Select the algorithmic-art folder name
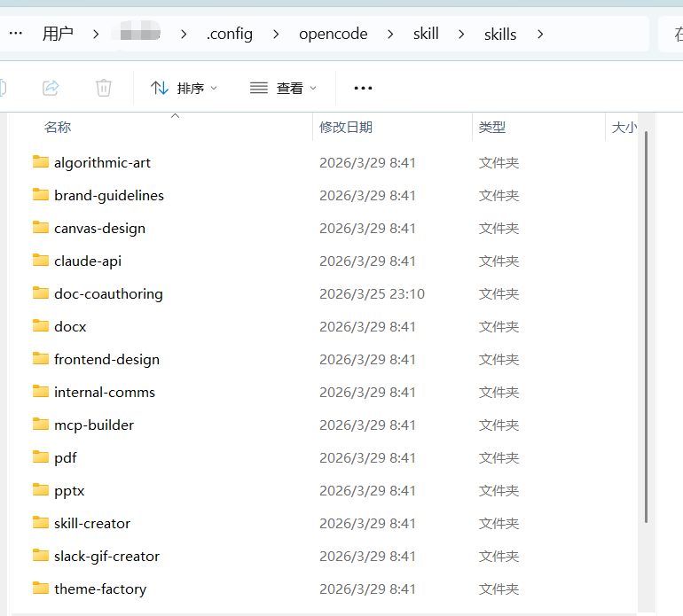 (102, 163)
